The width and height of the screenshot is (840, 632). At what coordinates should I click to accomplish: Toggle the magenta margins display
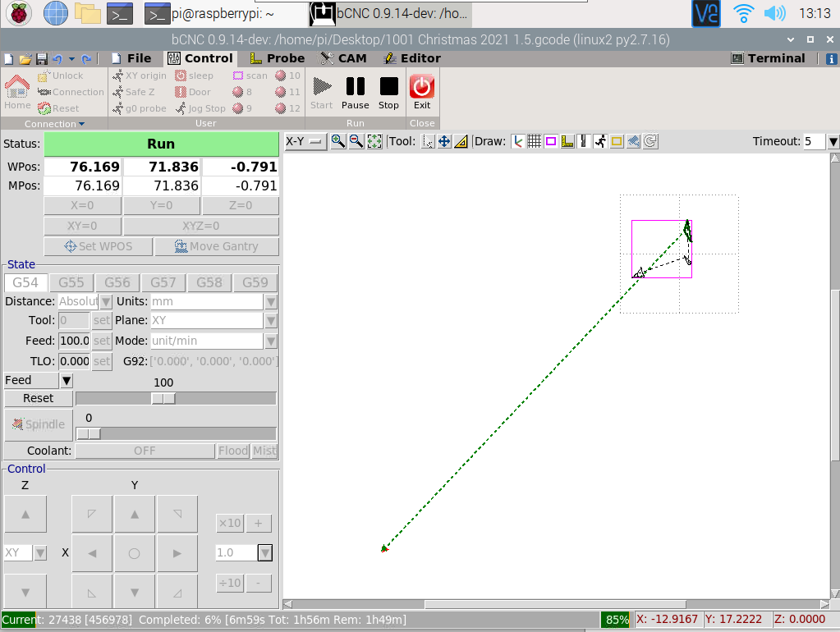(551, 141)
